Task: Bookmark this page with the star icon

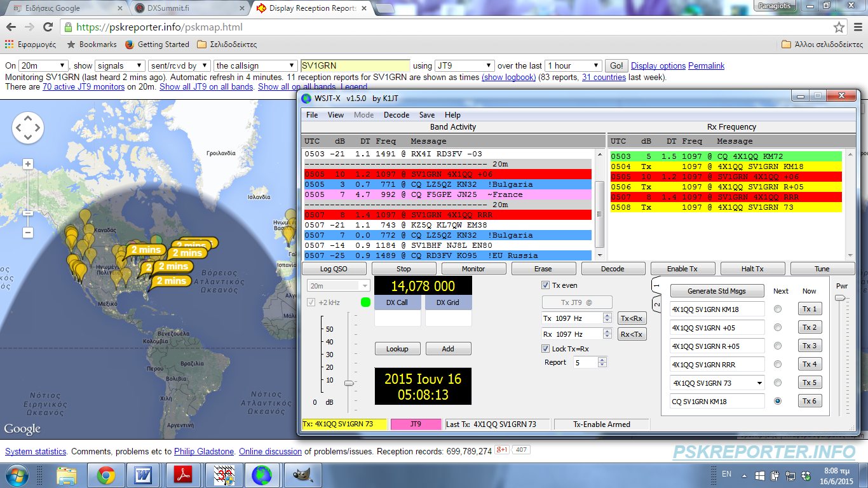Action: [x=839, y=27]
